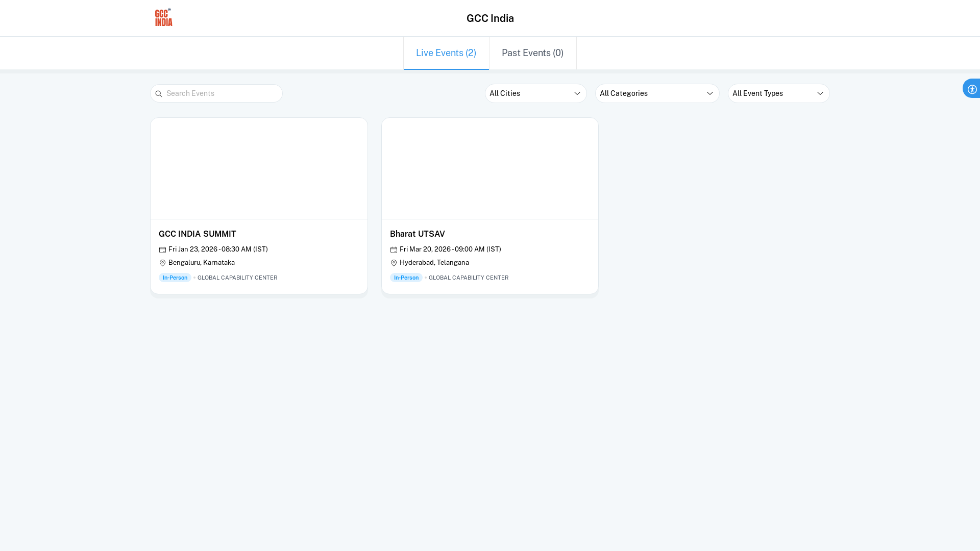Image resolution: width=980 pixels, height=551 pixels.
Task: Open the All Cities dropdown
Action: (535, 93)
